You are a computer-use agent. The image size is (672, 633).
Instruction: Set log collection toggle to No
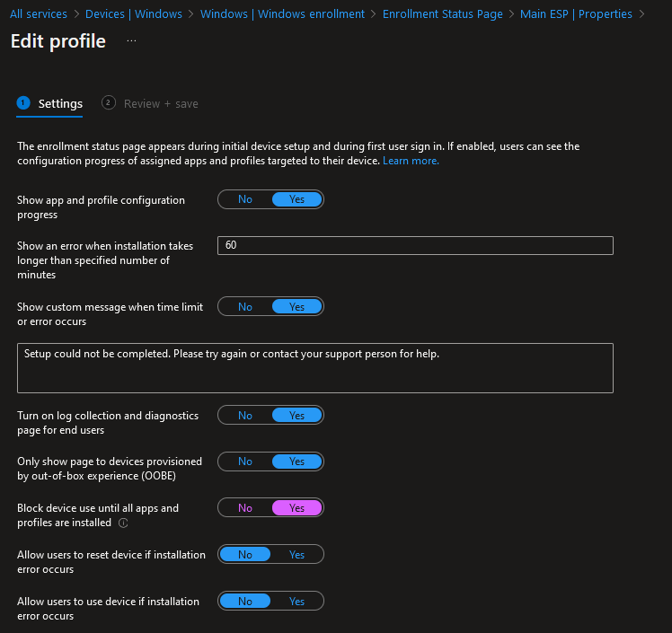click(x=245, y=416)
